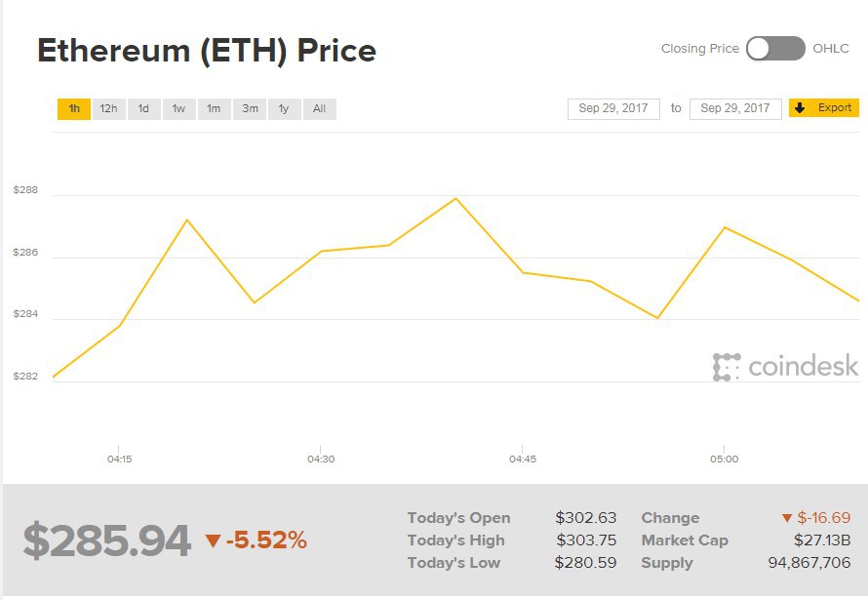Click the down-triangle next to $-16.69

click(x=787, y=518)
